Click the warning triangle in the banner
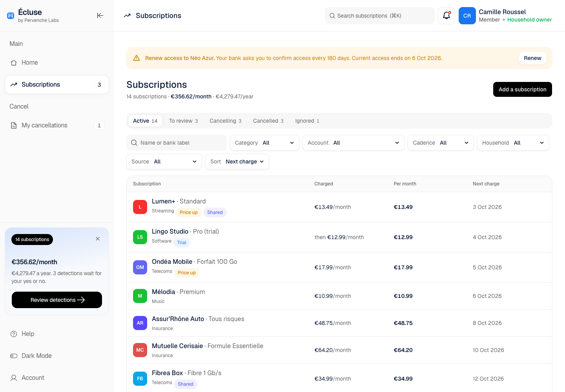 click(137, 58)
